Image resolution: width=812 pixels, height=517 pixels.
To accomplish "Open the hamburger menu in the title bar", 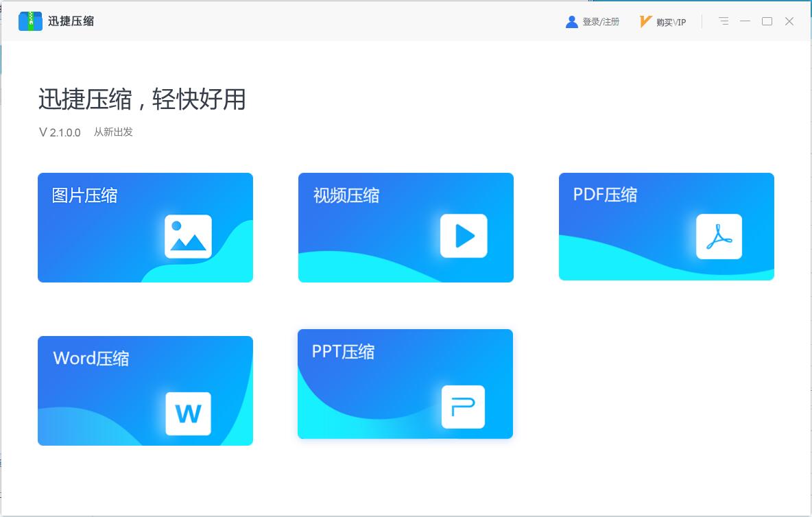I will (724, 21).
